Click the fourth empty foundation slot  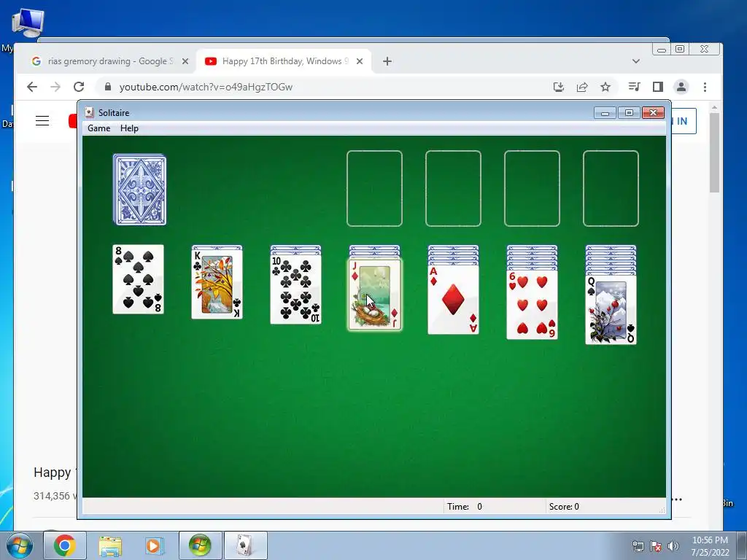tap(611, 188)
